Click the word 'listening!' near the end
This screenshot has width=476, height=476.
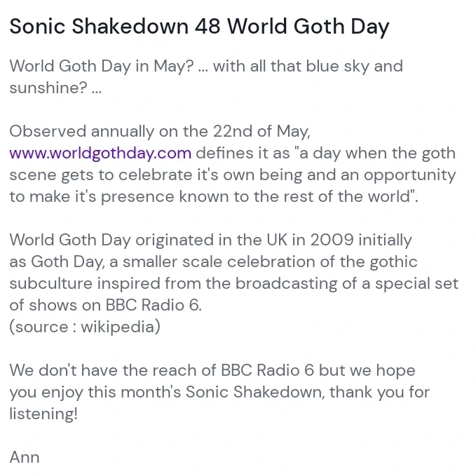coord(43,414)
